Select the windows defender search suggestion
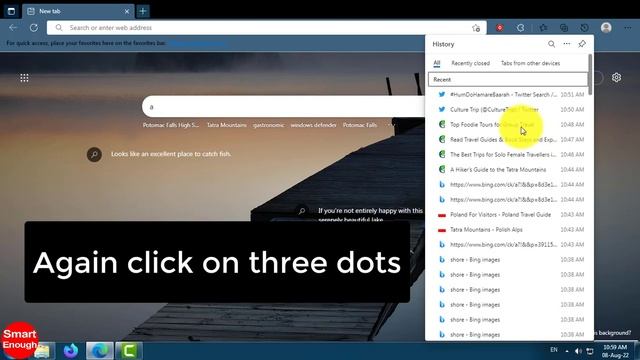This screenshot has width=640, height=360. 313,125
